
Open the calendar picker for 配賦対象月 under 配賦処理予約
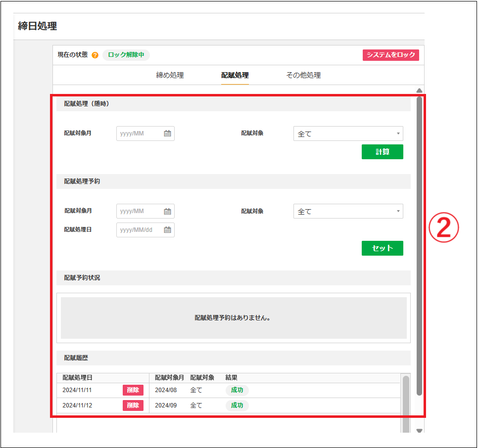point(167,211)
